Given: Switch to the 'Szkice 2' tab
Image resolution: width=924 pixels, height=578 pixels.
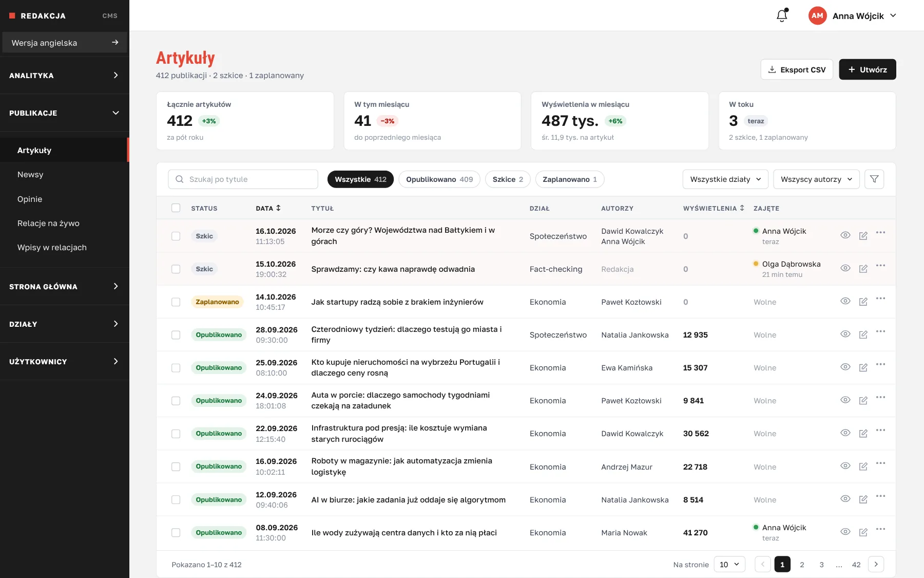Looking at the screenshot, I should (508, 179).
